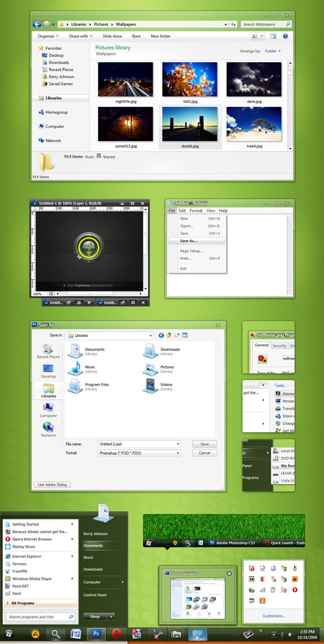The image size is (324, 644).
Task: Click Cancel in the Save As dialog
Action: coord(205,452)
